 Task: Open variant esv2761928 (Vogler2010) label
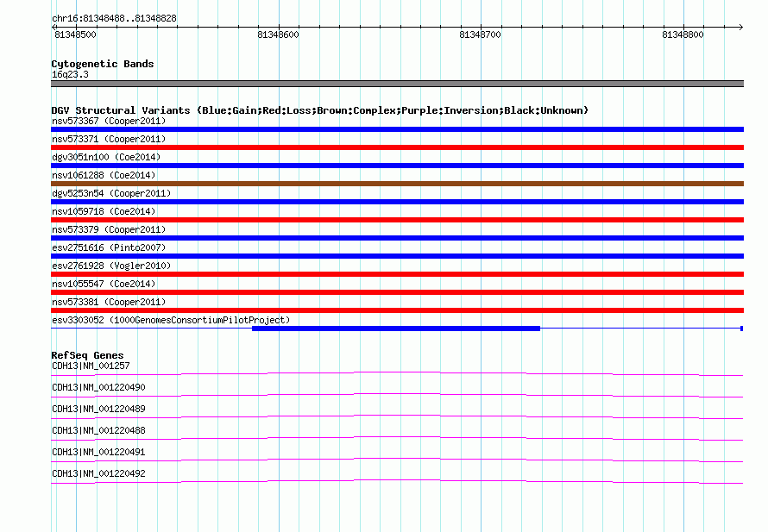tap(111, 266)
